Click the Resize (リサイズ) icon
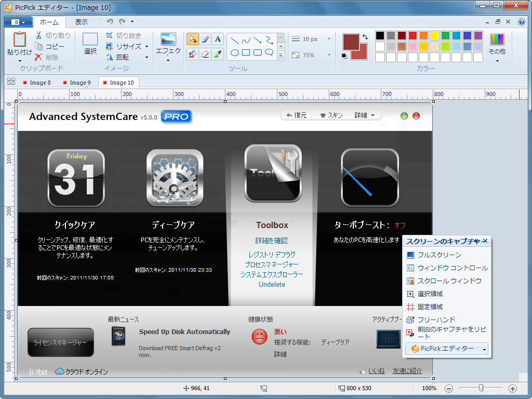Viewport: 532px width, 399px height. pyautogui.click(x=109, y=46)
